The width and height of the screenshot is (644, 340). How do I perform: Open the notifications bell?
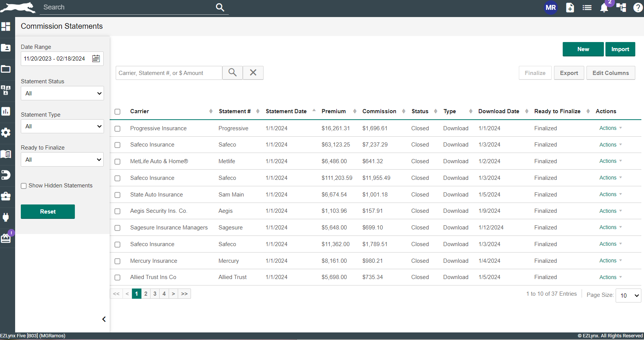point(604,8)
